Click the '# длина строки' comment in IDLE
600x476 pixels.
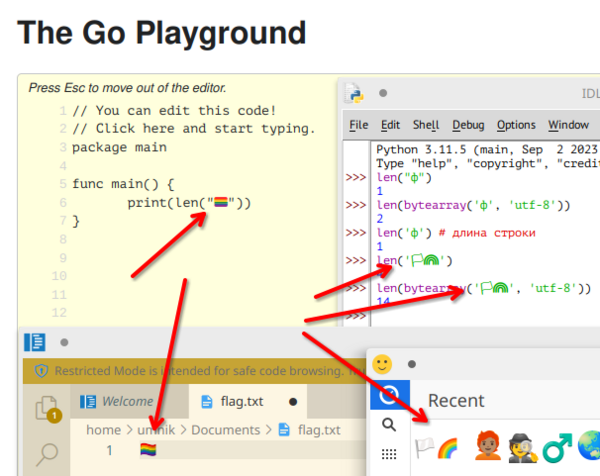click(487, 233)
